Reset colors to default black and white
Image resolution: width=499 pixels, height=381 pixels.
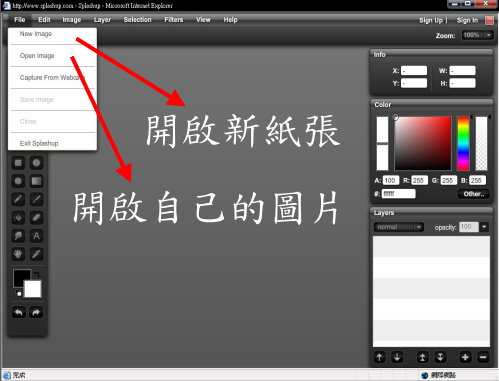pos(18,293)
